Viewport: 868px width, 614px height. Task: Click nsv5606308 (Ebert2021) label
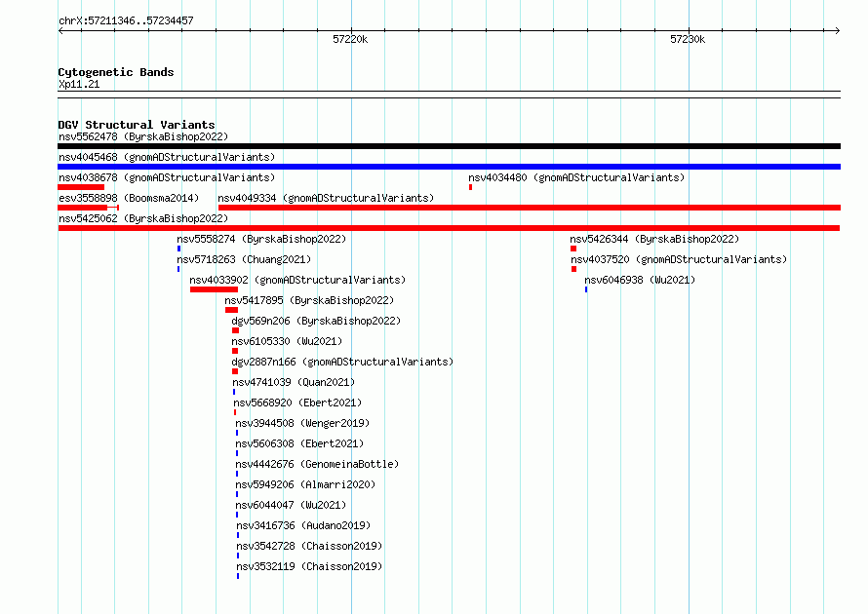(299, 443)
